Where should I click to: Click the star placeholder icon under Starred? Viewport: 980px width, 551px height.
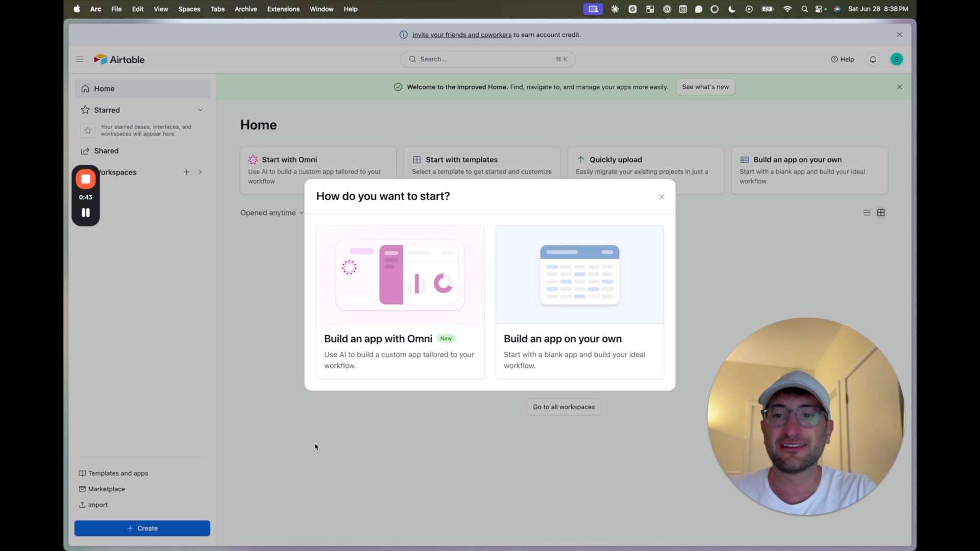pos(88,131)
